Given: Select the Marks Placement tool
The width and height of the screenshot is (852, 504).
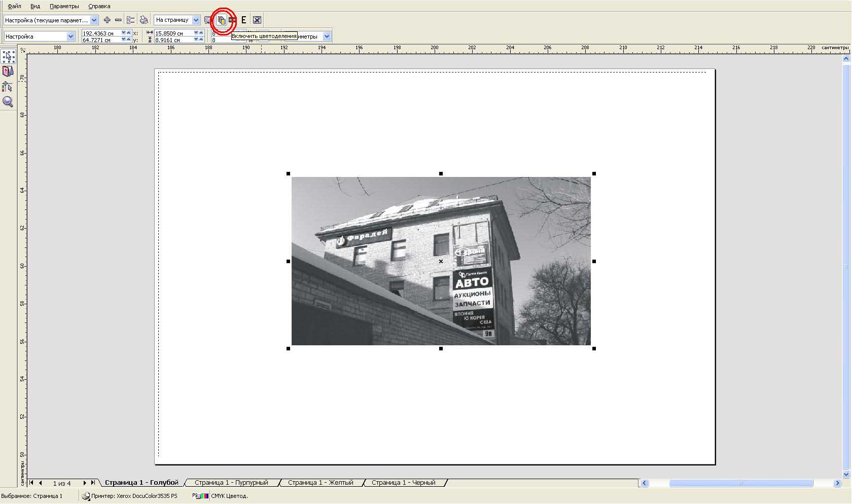Looking at the screenshot, I should (x=8, y=87).
